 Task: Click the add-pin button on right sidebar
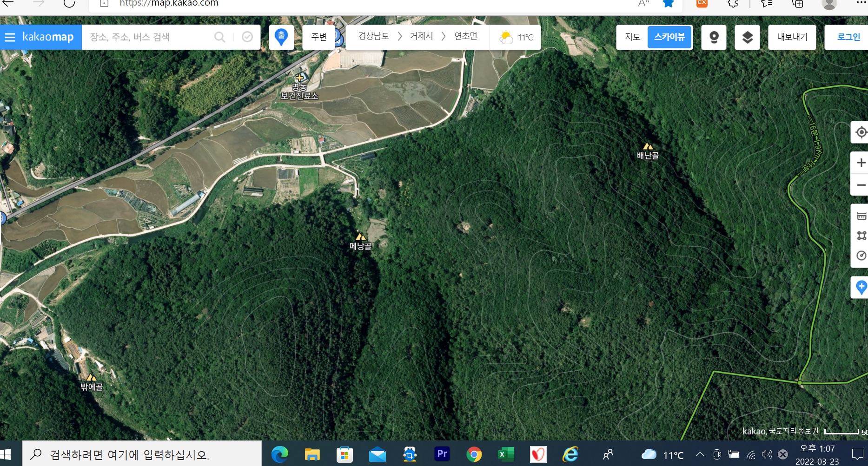pos(861,288)
